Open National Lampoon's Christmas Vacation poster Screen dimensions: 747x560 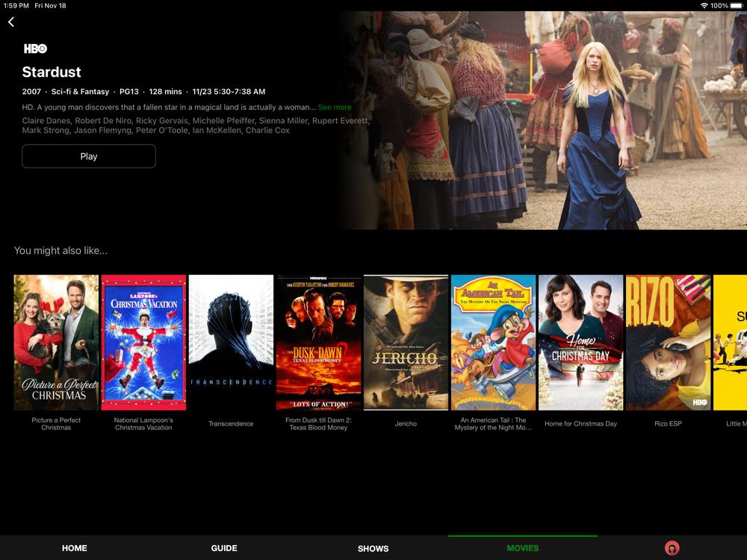pos(143,343)
